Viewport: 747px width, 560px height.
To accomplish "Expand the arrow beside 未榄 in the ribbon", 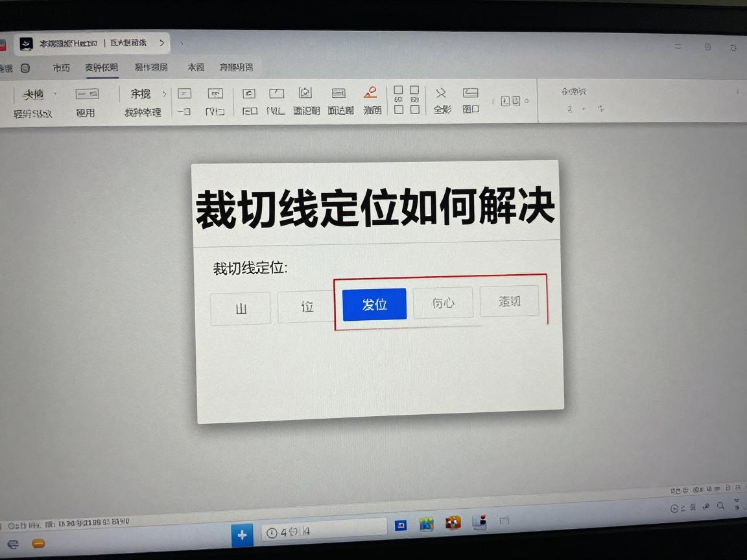I will [x=55, y=95].
